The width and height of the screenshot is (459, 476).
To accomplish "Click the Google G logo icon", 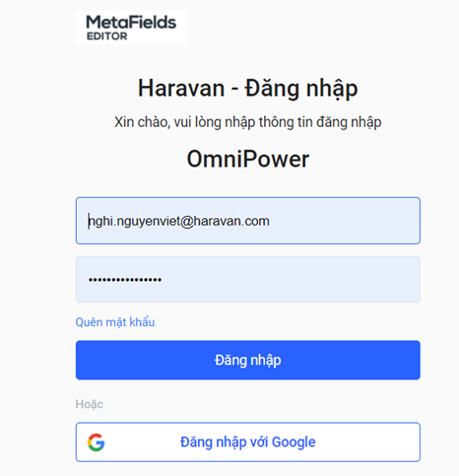I will point(96,442).
